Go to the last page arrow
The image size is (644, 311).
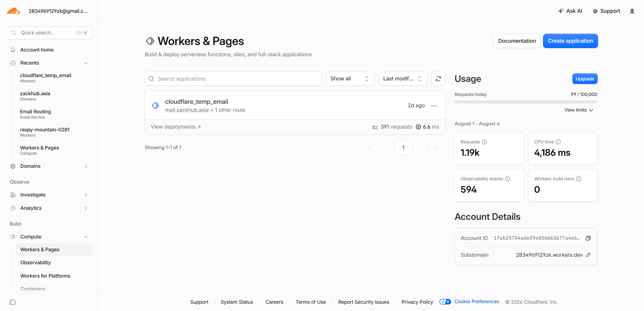437,148
